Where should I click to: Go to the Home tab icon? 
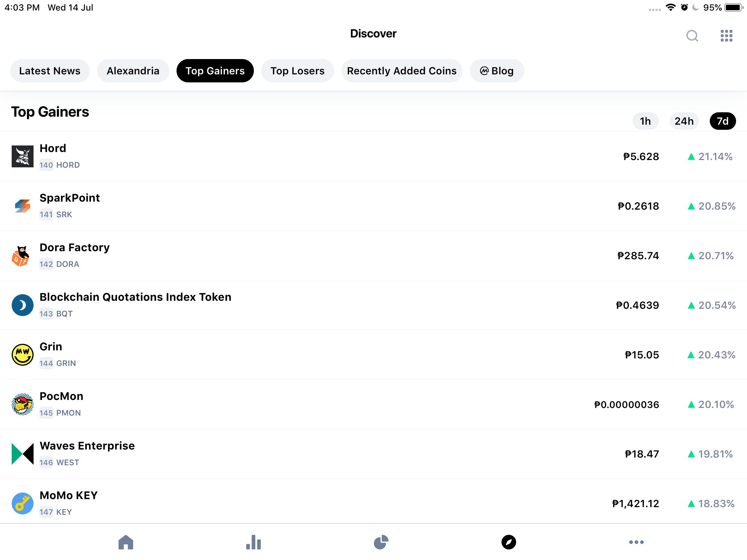(x=126, y=542)
